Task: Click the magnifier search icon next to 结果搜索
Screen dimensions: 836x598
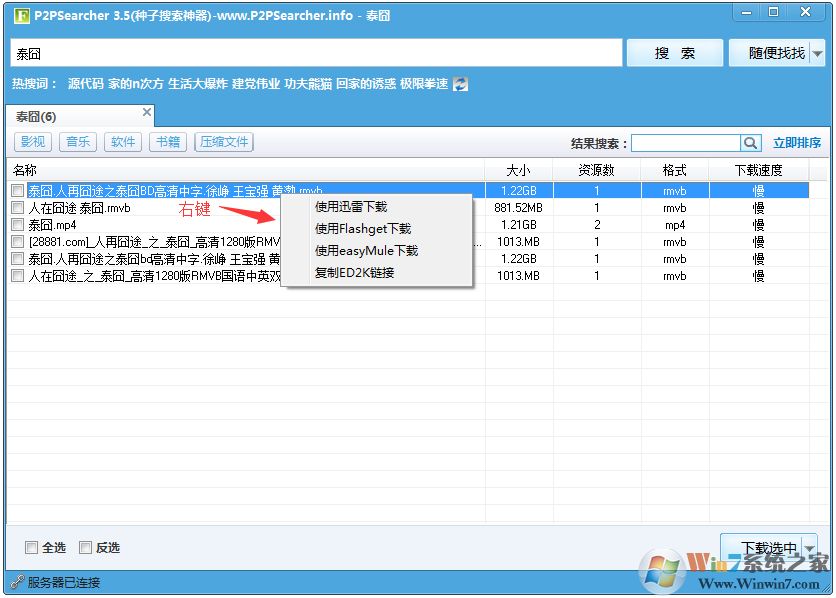Action: [x=751, y=143]
